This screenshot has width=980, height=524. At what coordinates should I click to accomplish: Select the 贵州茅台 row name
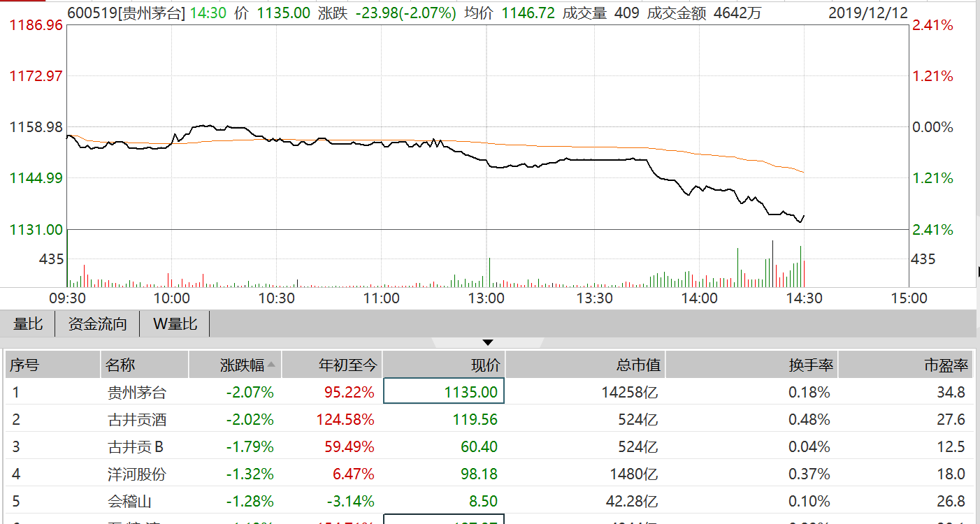click(x=136, y=393)
